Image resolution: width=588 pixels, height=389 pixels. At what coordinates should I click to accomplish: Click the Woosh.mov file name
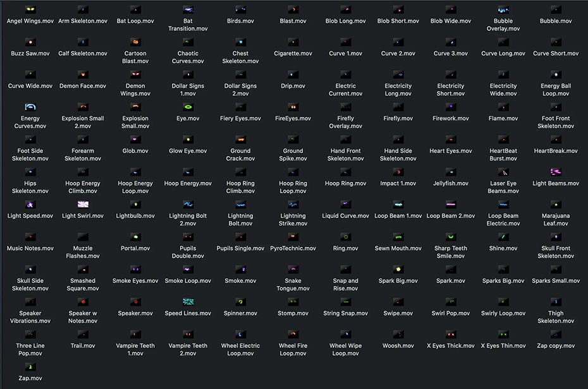click(x=398, y=345)
